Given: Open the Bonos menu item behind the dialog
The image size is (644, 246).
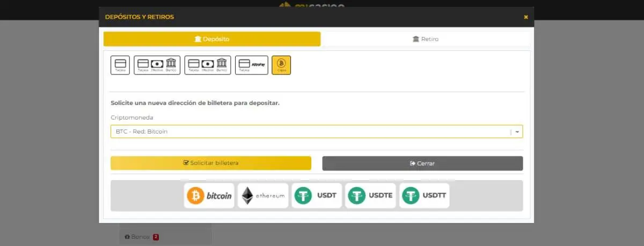Looking at the screenshot, I should click(137, 237).
